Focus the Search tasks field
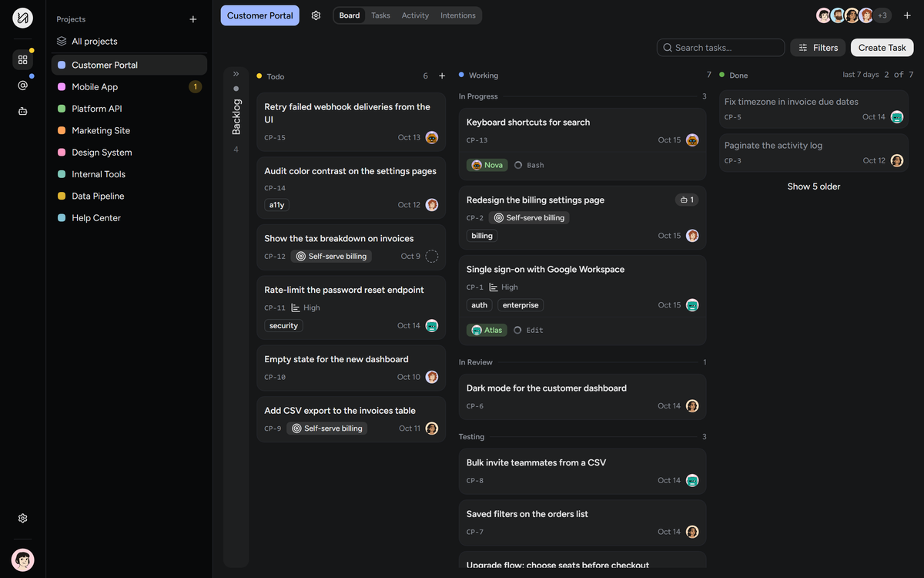 (721, 48)
